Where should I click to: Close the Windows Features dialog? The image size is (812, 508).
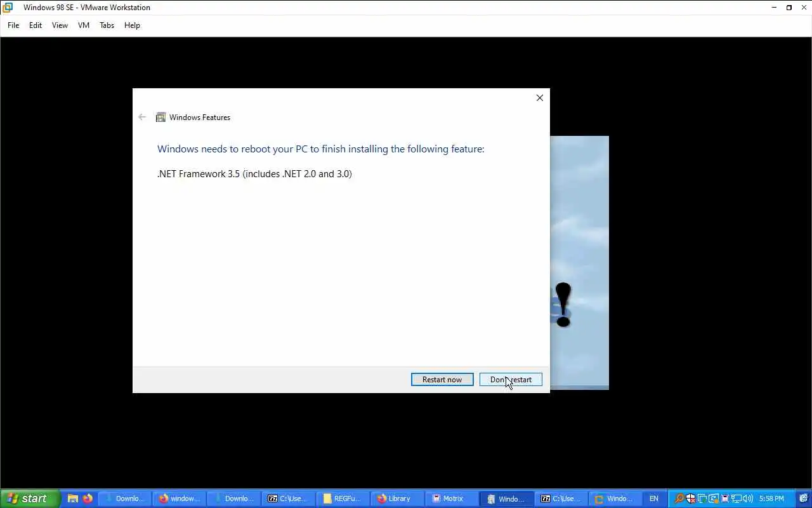pyautogui.click(x=539, y=98)
